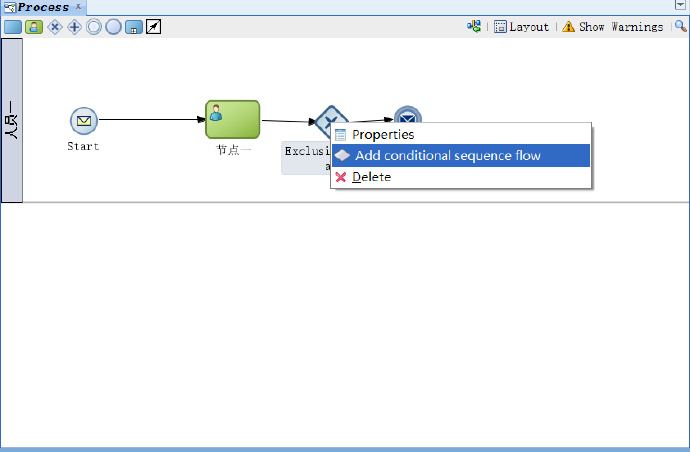The width and height of the screenshot is (690, 452).
Task: Select the exclusive gateway tool with X
Action: click(x=55, y=27)
